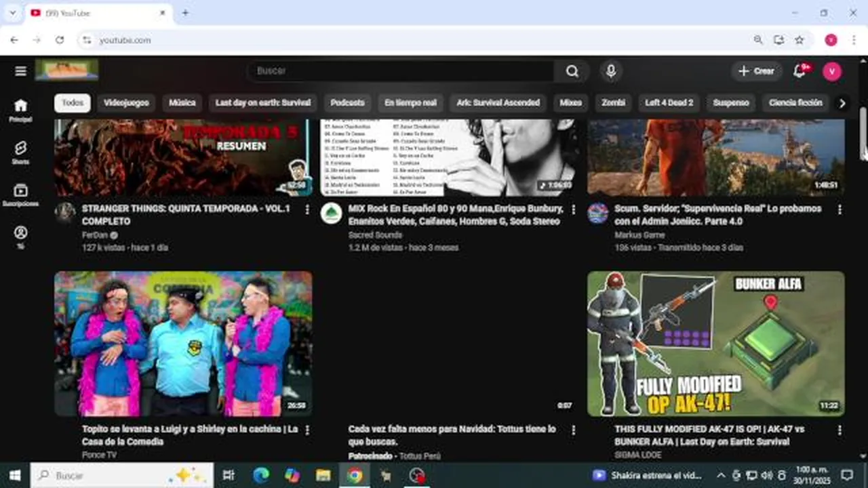The width and height of the screenshot is (868, 488).
Task: Show hidden system tray icons chevron
Action: pyautogui.click(x=721, y=476)
